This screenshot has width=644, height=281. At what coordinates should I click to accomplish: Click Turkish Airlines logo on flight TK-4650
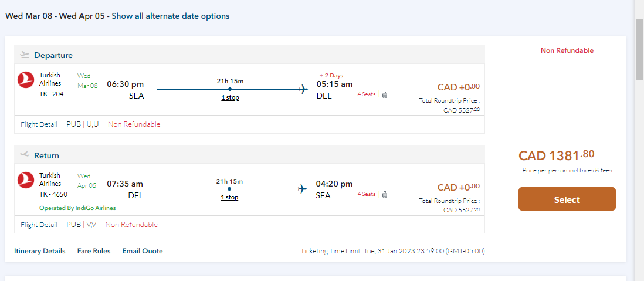coord(26,180)
